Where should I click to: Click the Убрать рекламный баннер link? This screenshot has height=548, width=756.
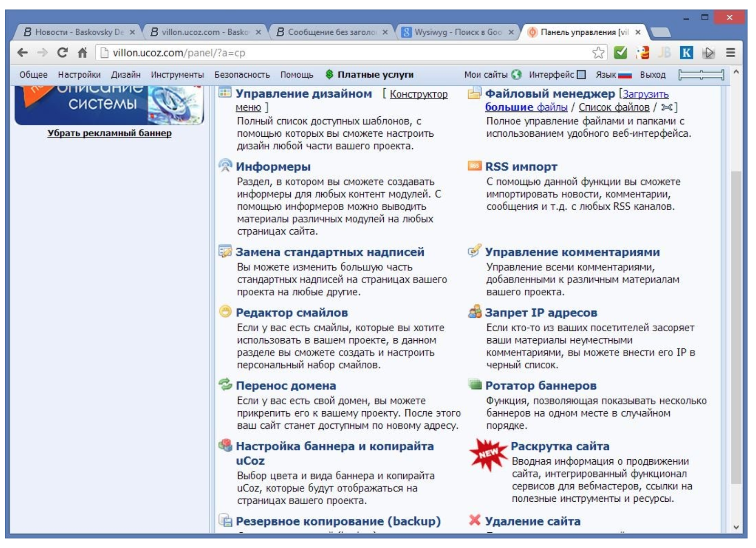(109, 133)
